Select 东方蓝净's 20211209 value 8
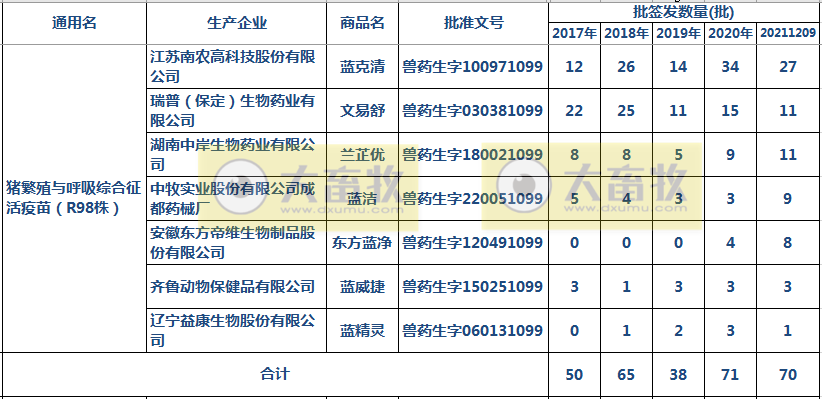Viewport: 822px width, 399px height. coord(788,243)
